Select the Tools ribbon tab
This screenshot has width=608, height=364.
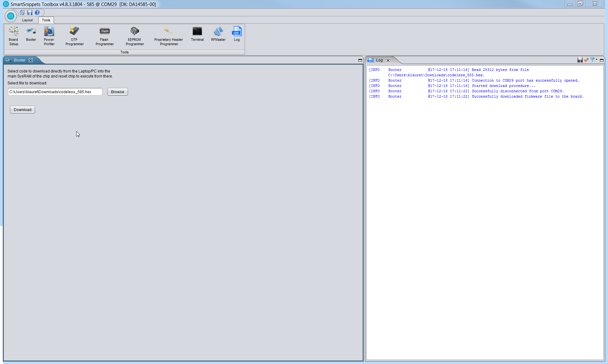[46, 20]
